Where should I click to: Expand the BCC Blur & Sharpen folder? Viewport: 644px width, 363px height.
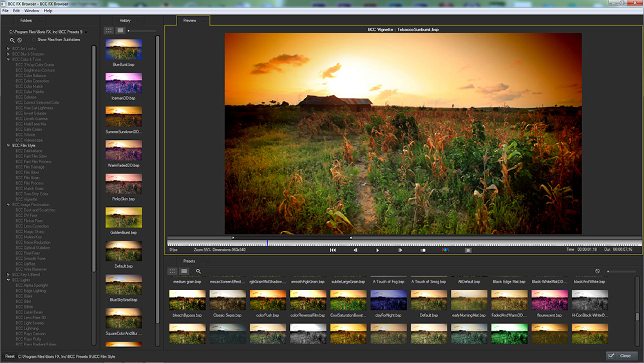pos(8,54)
